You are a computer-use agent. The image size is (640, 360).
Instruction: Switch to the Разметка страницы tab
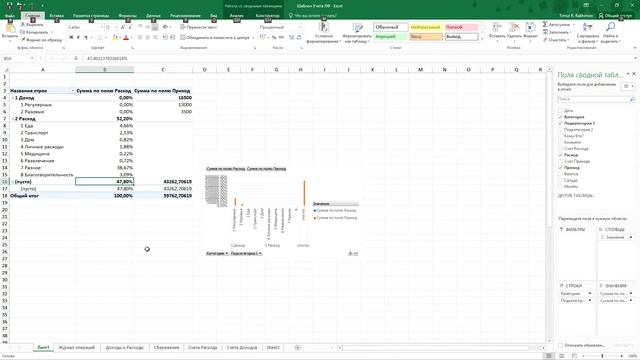click(91, 16)
